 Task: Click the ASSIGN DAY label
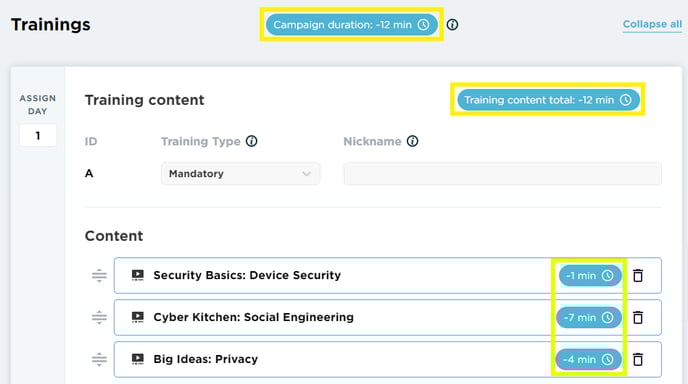tap(38, 104)
